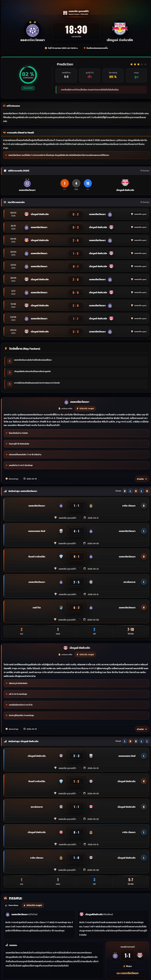Click the orange circle showing 1 win in H2H stats
The image size is (151, 980).
click(65, 183)
